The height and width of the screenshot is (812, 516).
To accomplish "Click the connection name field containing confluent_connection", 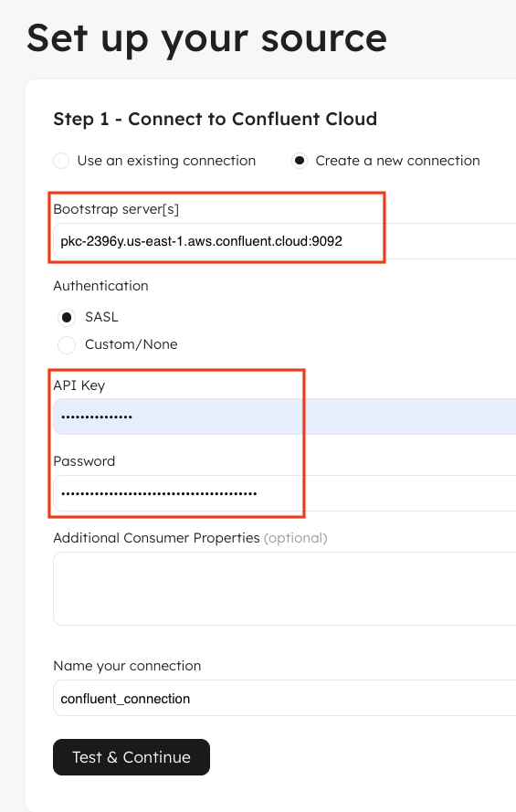I will pos(285,698).
